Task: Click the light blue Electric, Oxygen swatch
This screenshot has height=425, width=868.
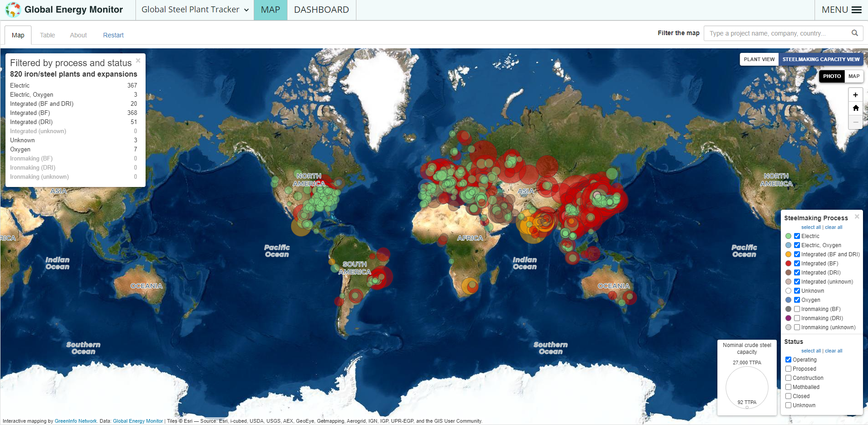Action: click(788, 245)
